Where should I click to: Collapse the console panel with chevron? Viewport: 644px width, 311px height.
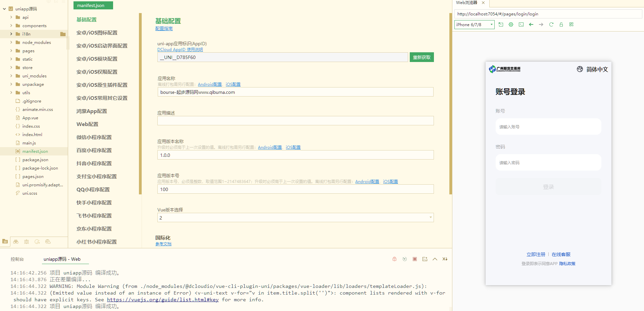pos(435,259)
